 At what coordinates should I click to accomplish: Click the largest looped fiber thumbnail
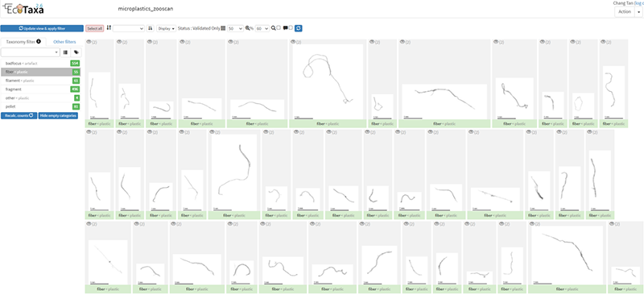point(328,81)
